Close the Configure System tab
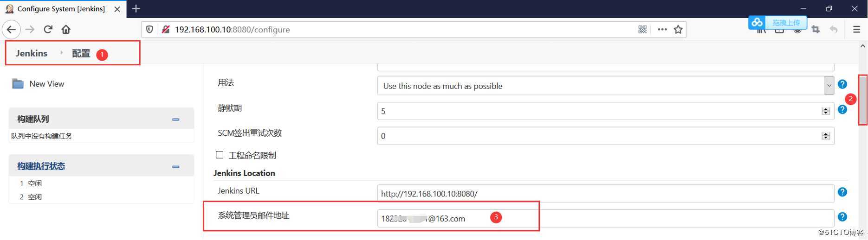 pos(117,9)
